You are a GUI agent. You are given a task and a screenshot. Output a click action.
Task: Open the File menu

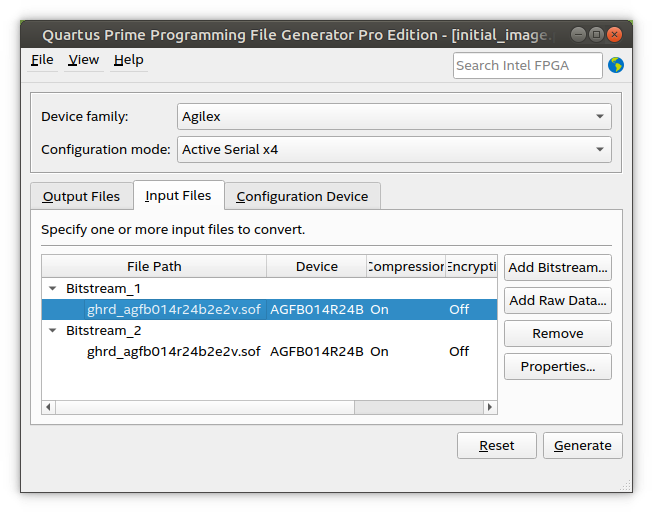pos(42,60)
